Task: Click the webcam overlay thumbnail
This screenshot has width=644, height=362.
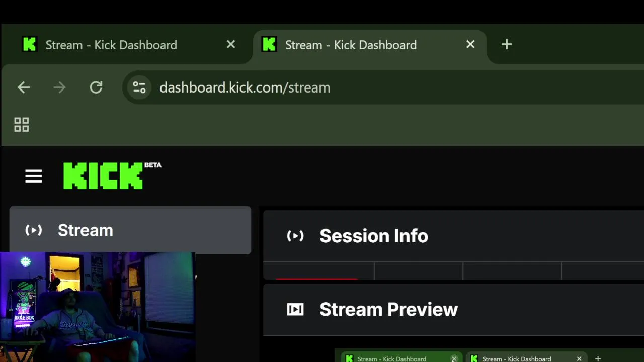Action: [x=98, y=307]
